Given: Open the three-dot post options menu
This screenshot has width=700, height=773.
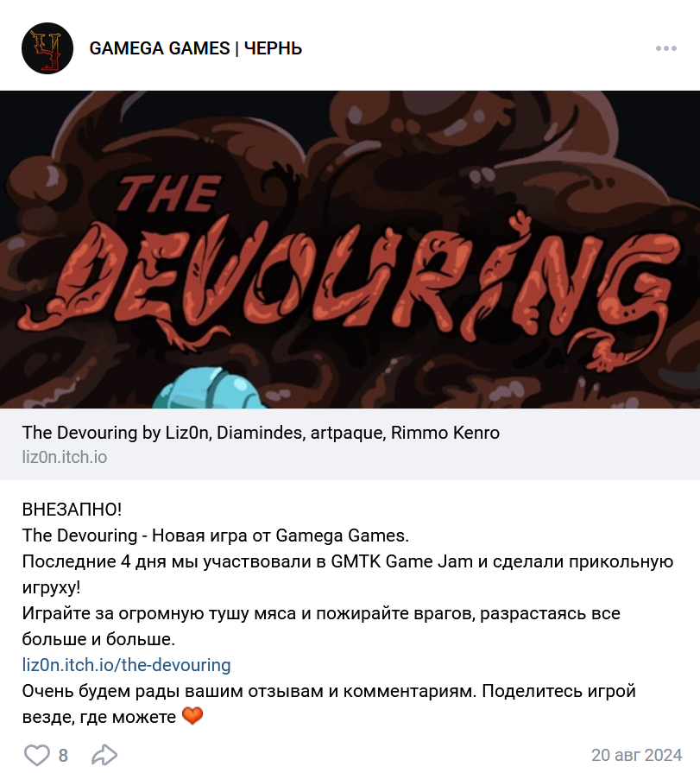Looking at the screenshot, I should click(666, 48).
